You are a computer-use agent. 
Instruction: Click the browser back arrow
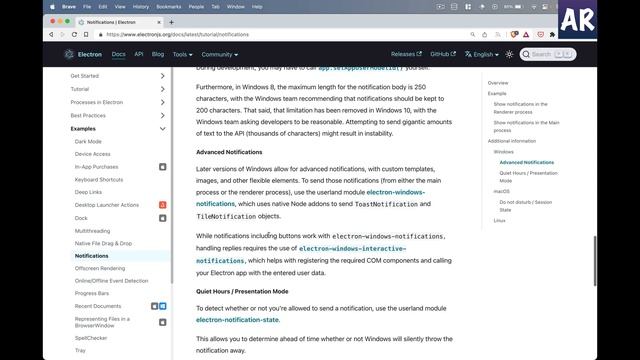[x=51, y=35]
